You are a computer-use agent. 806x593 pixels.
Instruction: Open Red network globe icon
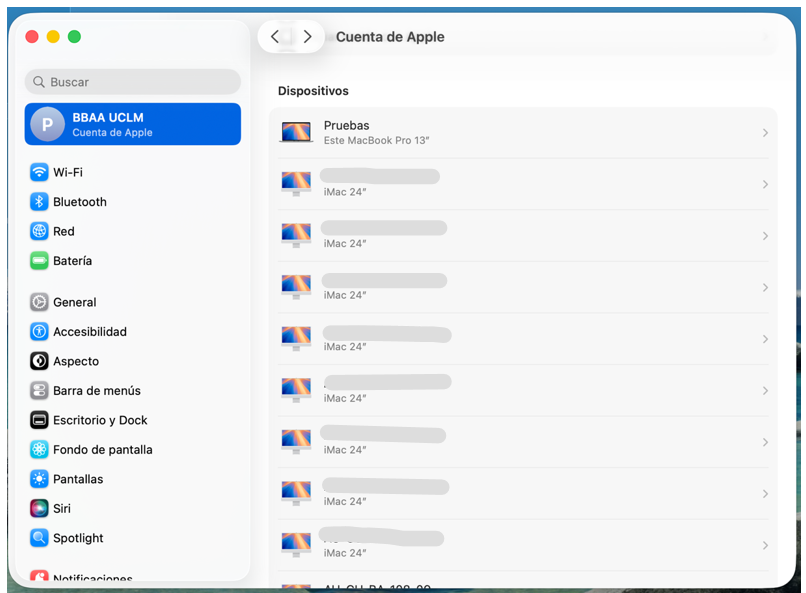[x=39, y=231]
